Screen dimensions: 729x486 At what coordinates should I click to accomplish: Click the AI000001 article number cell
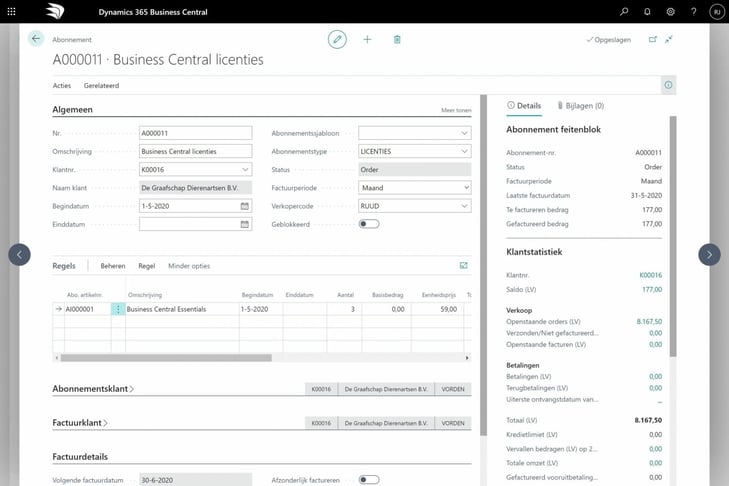point(87,309)
